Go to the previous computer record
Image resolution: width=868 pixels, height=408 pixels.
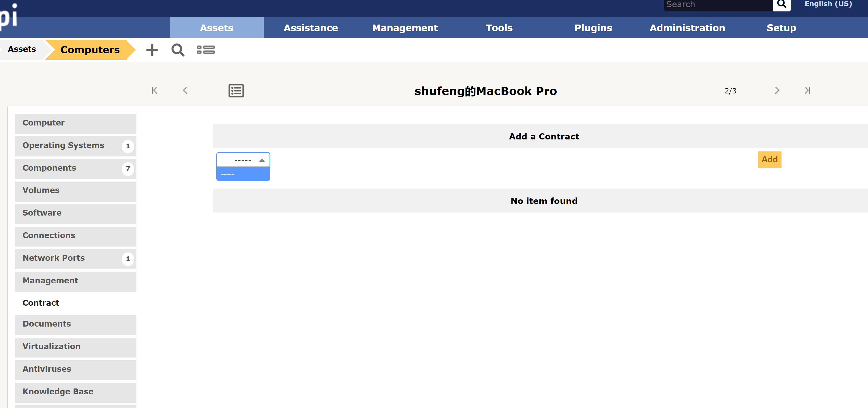coord(185,90)
